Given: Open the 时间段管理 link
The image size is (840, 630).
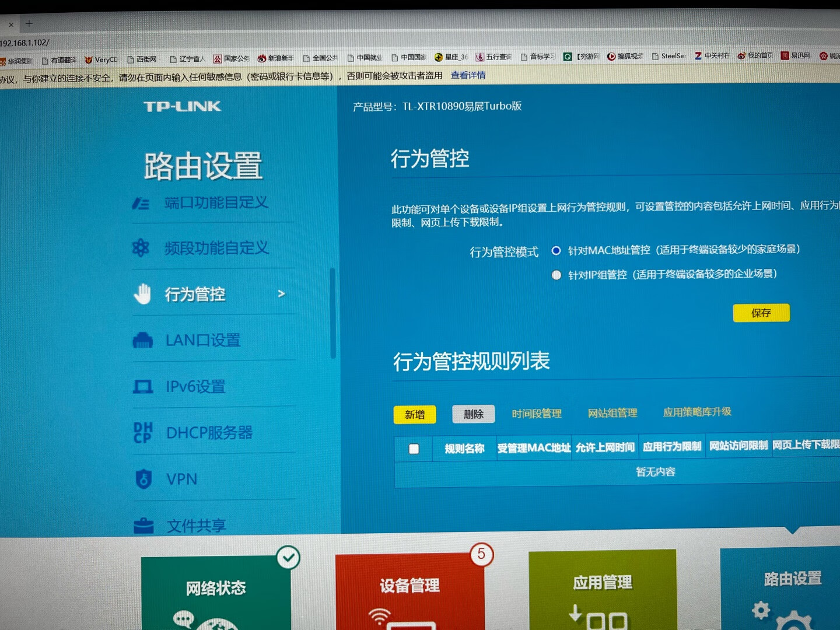Looking at the screenshot, I should coord(536,414).
